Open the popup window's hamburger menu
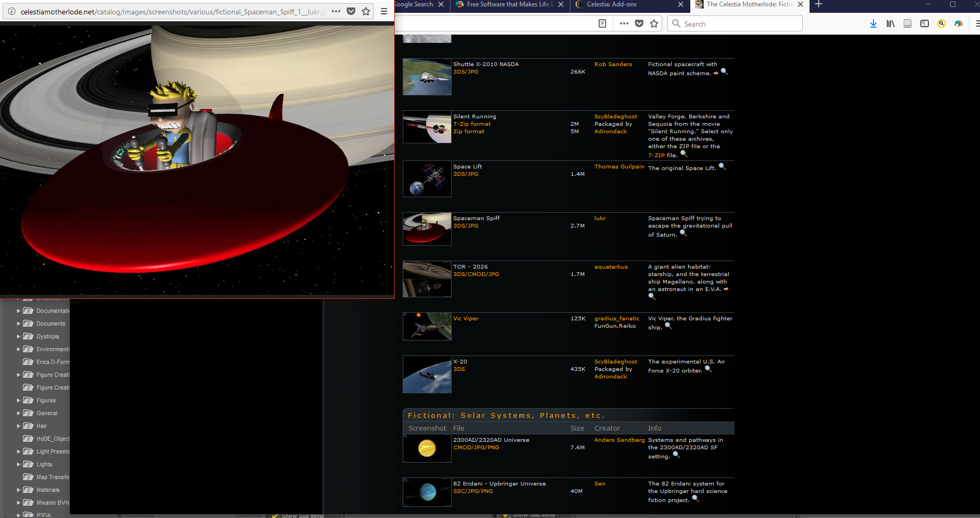980x518 pixels. pos(384,11)
